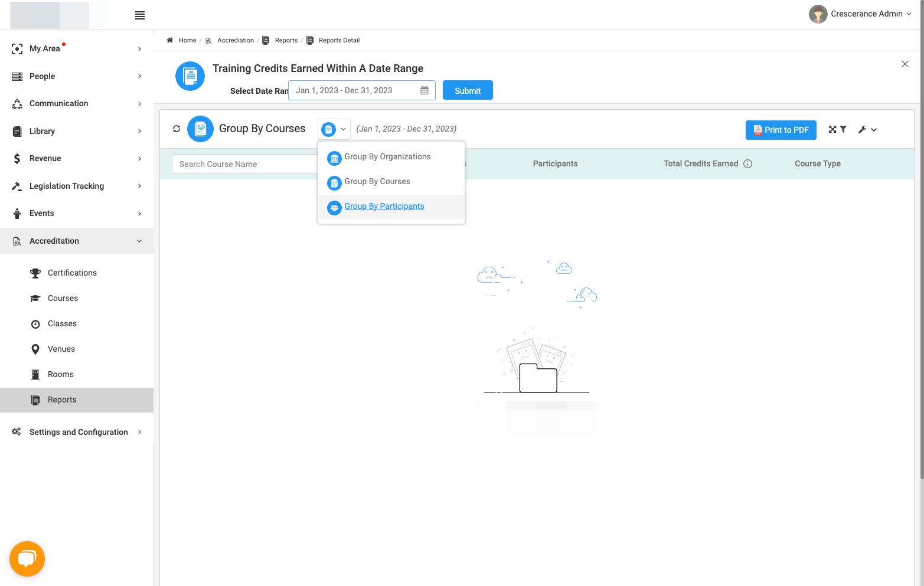
Task: Select Group By Organizations
Action: 391,157
